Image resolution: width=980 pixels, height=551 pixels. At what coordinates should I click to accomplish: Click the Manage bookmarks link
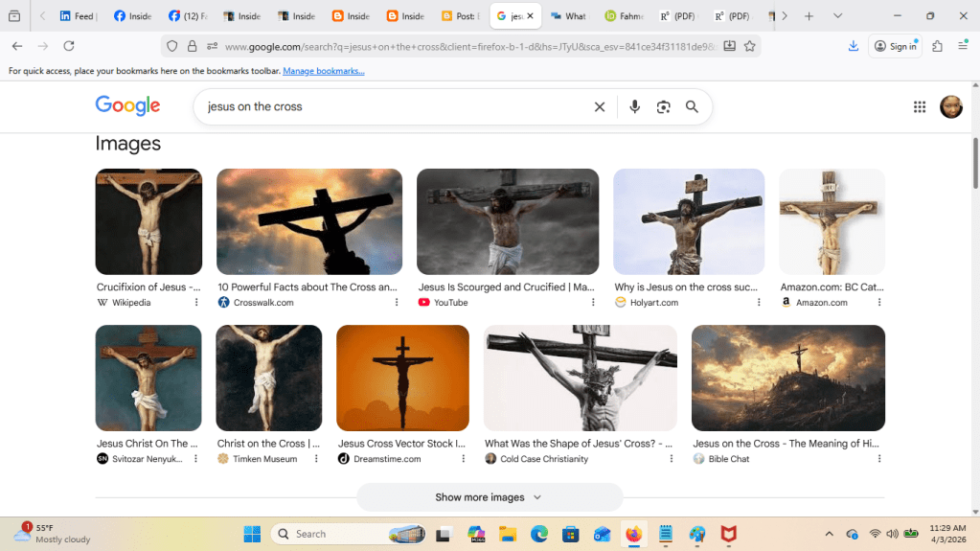point(323,71)
